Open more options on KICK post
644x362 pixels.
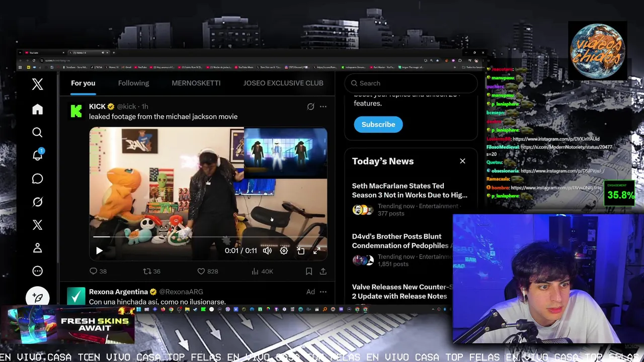click(x=323, y=107)
